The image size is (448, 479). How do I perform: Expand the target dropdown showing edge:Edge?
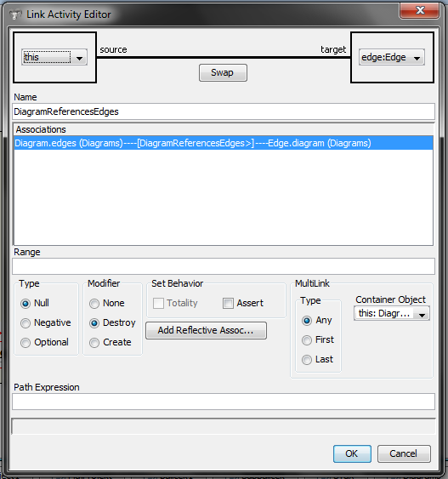click(392, 57)
